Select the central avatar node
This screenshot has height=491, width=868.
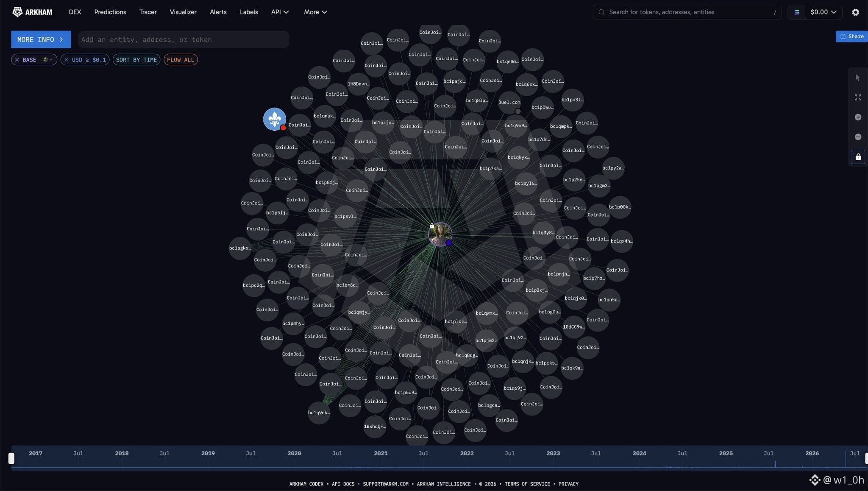(440, 234)
